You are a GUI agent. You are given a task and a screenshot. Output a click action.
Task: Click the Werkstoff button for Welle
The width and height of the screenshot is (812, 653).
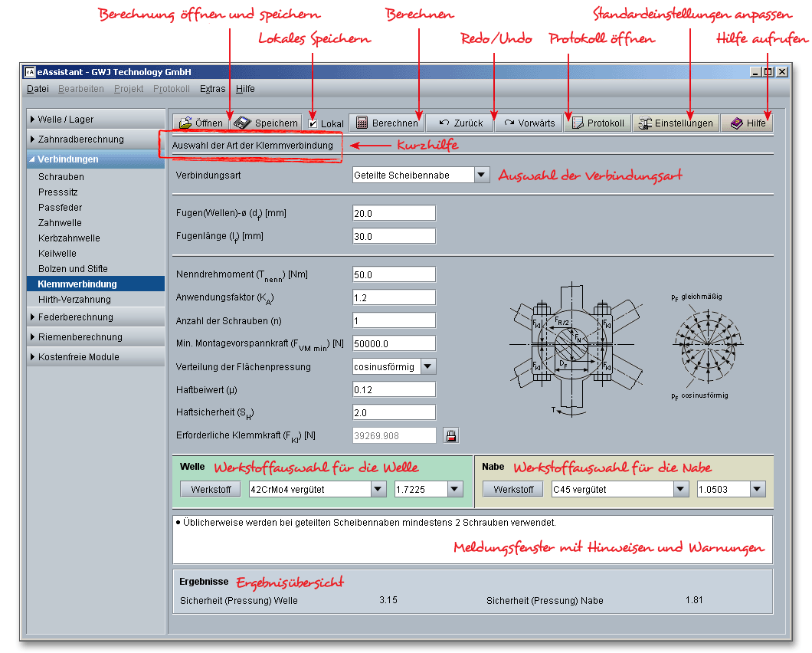211,489
